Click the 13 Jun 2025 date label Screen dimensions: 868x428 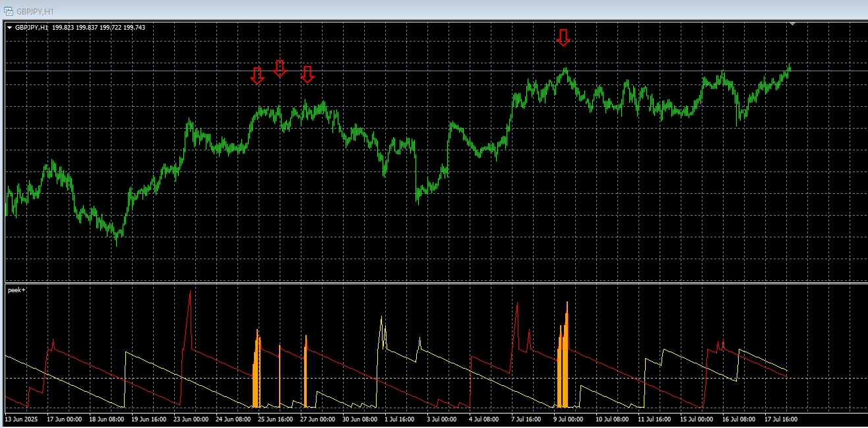[22, 419]
